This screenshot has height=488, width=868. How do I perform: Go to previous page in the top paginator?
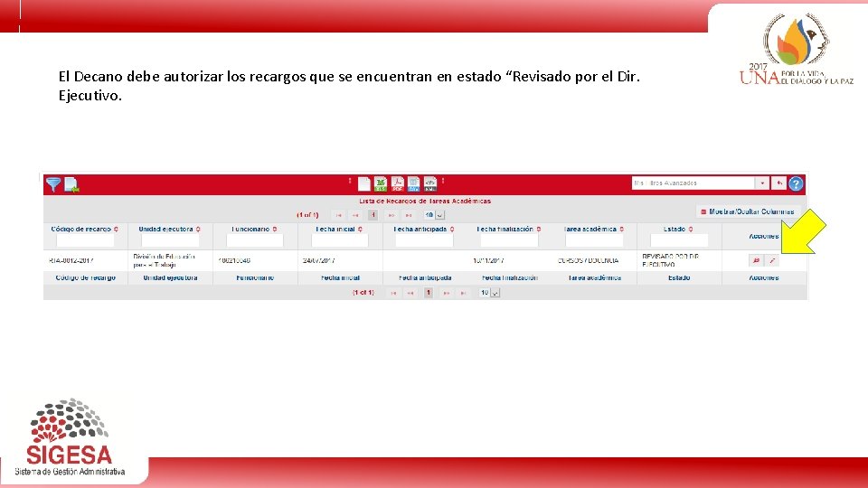click(x=355, y=215)
